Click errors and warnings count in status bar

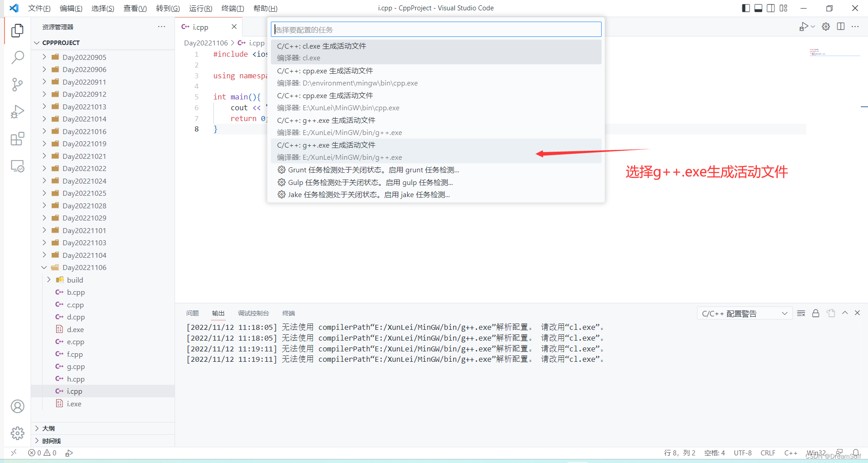[x=42, y=453]
